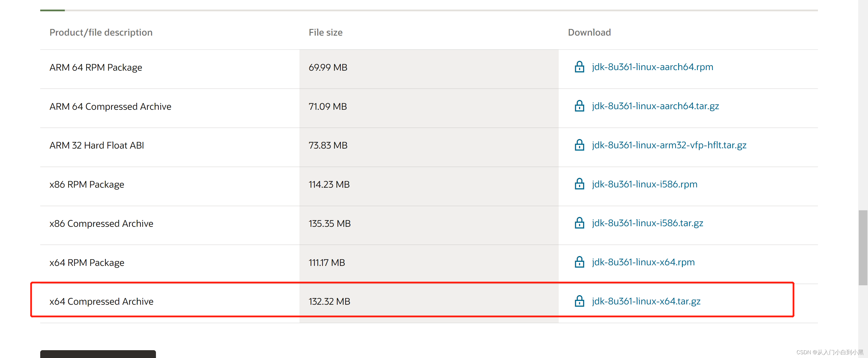Click the lock icon beside jdk-8u361-linux-aarch64.tar.gz

[579, 106]
